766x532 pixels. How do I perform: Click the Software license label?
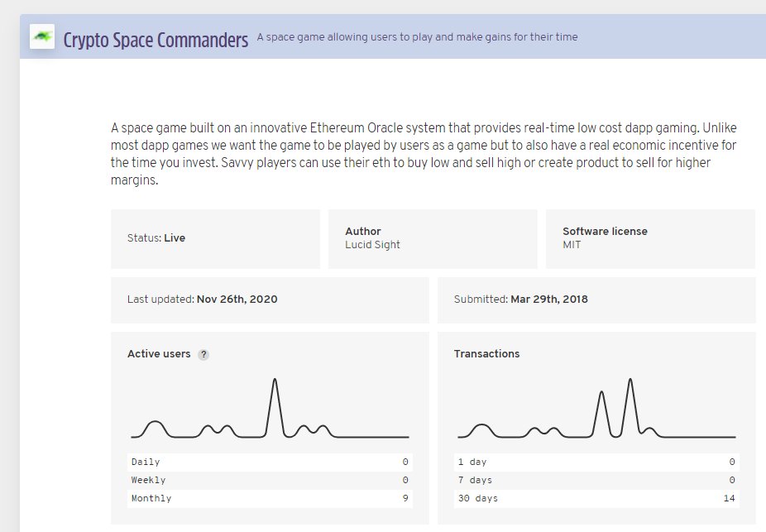605,231
